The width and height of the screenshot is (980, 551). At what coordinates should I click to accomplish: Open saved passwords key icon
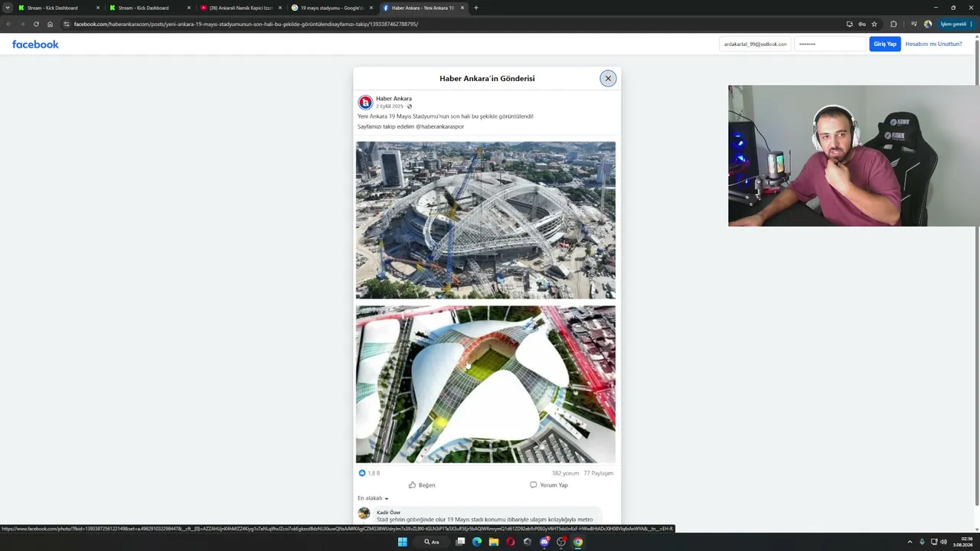pos(862,24)
